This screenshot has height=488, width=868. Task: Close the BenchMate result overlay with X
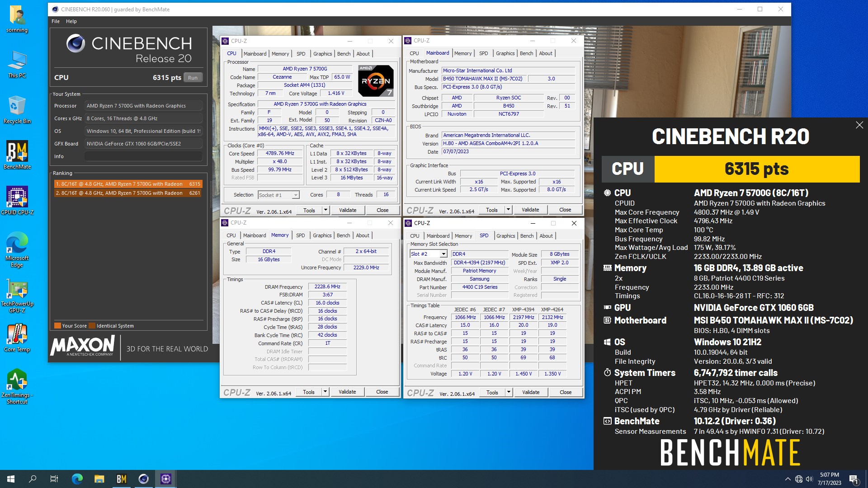click(x=859, y=125)
